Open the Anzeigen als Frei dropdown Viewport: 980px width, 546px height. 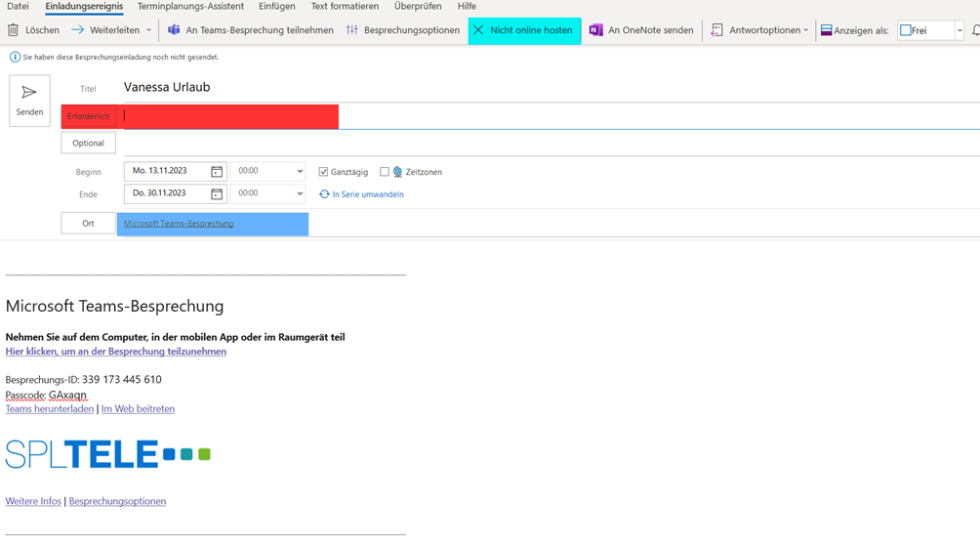960,30
